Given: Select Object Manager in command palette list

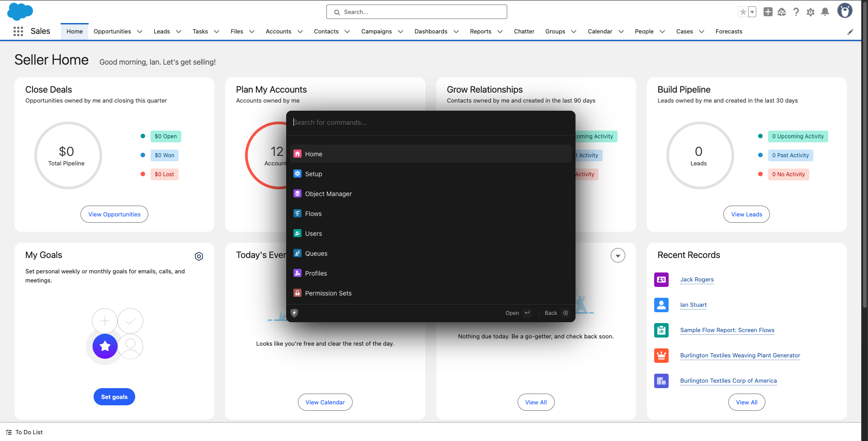Looking at the screenshot, I should (431, 194).
